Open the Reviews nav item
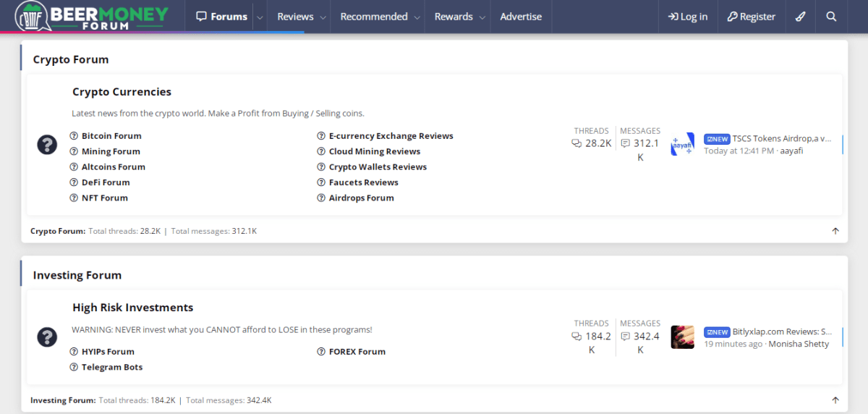868x414 pixels. point(295,17)
